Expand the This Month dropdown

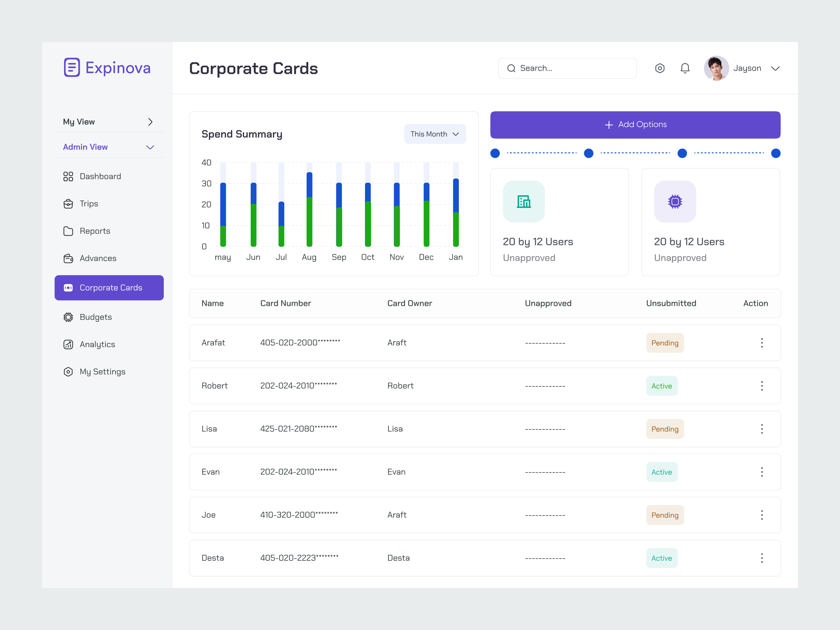(435, 134)
